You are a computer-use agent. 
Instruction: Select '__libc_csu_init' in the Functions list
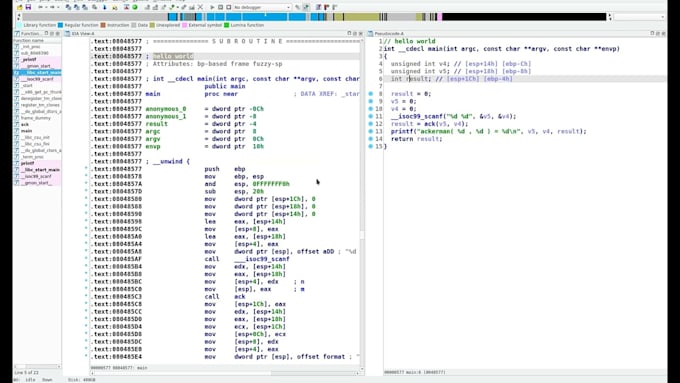click(36, 137)
